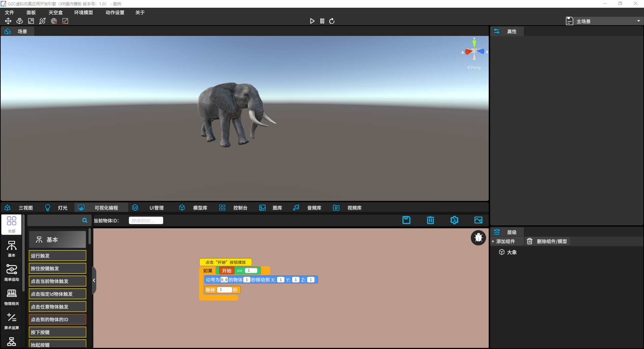644x349 pixels.
Task: Collapse the block palette with arrow handle
Action: [94, 280]
